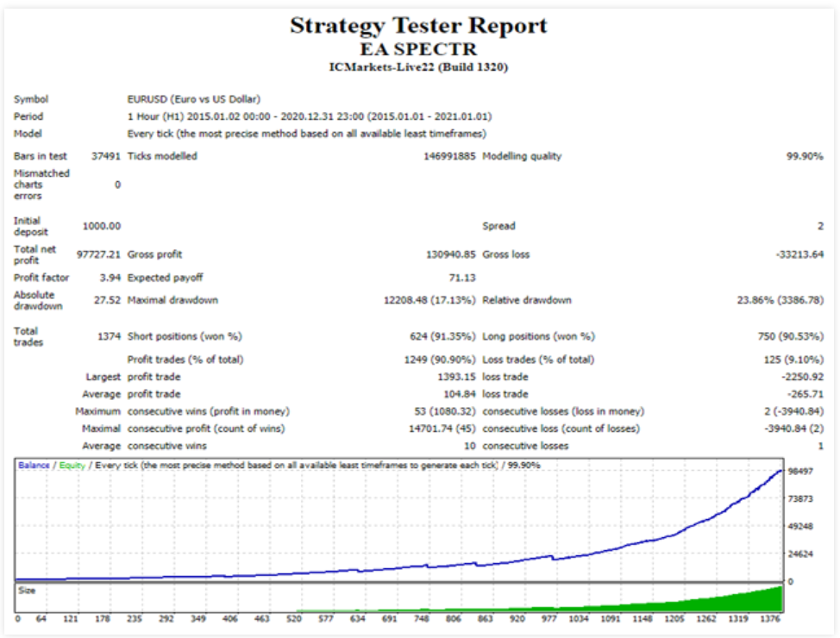Click the 'EURUSD (Euro vs US Dollar)' value
This screenshot has width=840, height=638.
(194, 99)
